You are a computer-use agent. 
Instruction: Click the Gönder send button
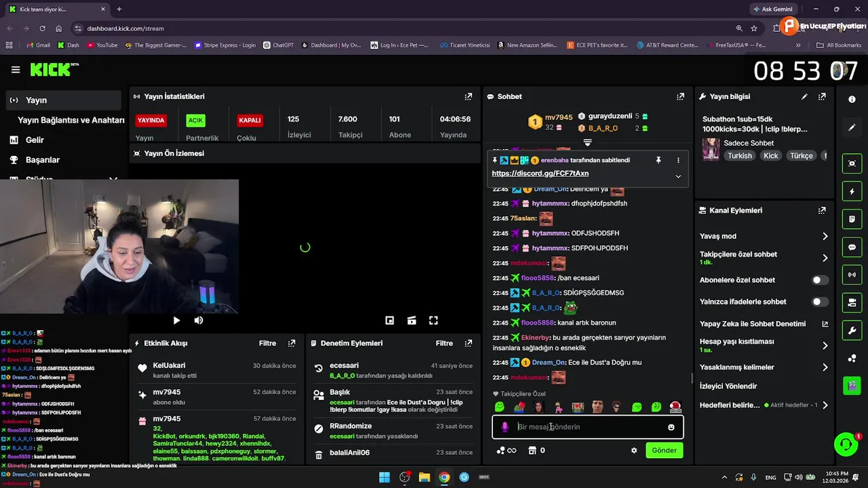point(664,450)
